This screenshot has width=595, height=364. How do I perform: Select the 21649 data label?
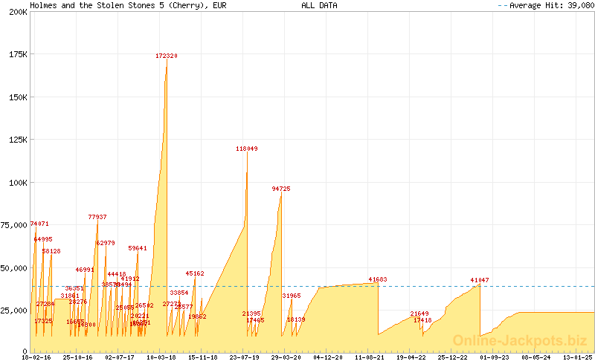coord(419,313)
